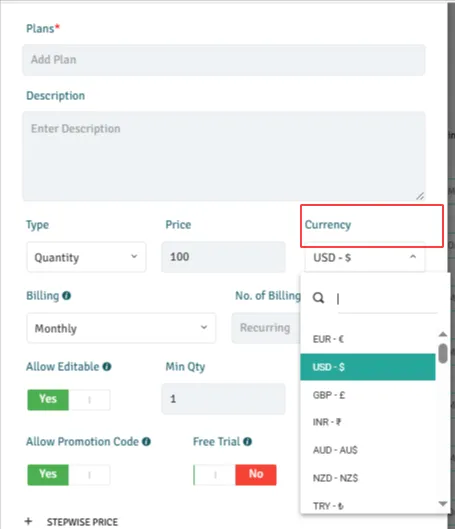Click the Add Plan input field
Viewport: 455px width, 529px height.
[x=224, y=60]
